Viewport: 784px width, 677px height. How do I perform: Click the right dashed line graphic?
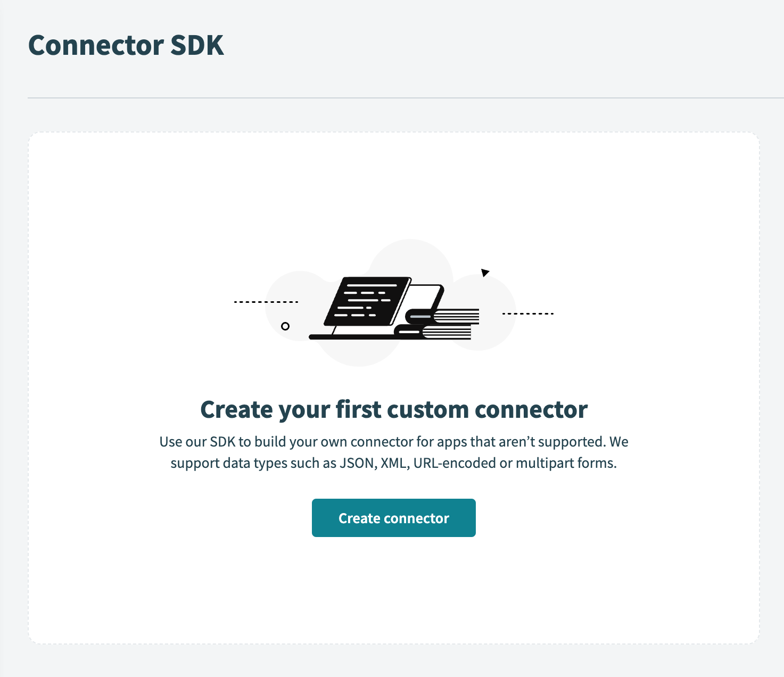527,314
